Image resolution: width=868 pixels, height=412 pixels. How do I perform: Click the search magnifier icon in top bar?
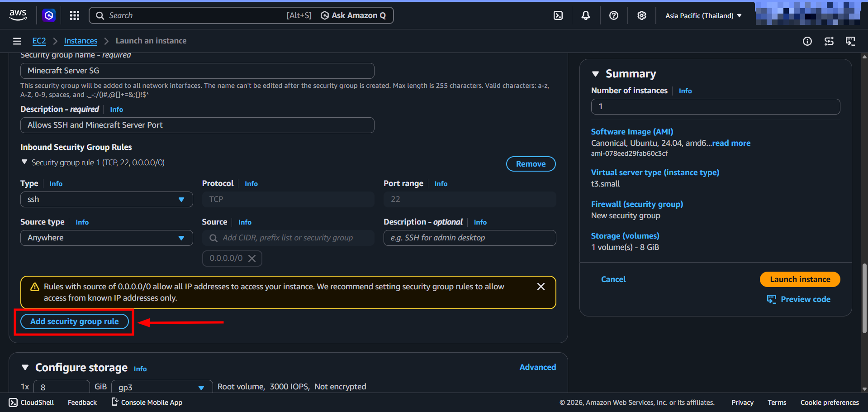(x=100, y=15)
